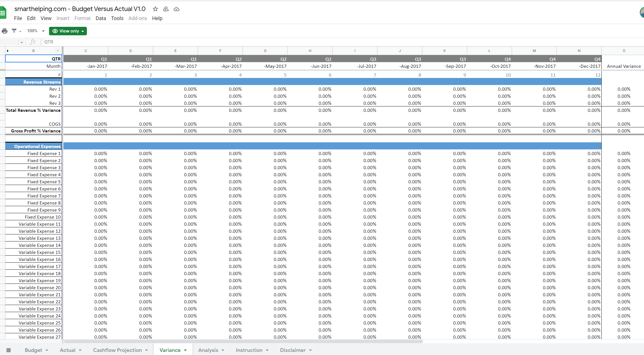
Task: Select the Variable Expense 20 label
Action: pos(34,288)
